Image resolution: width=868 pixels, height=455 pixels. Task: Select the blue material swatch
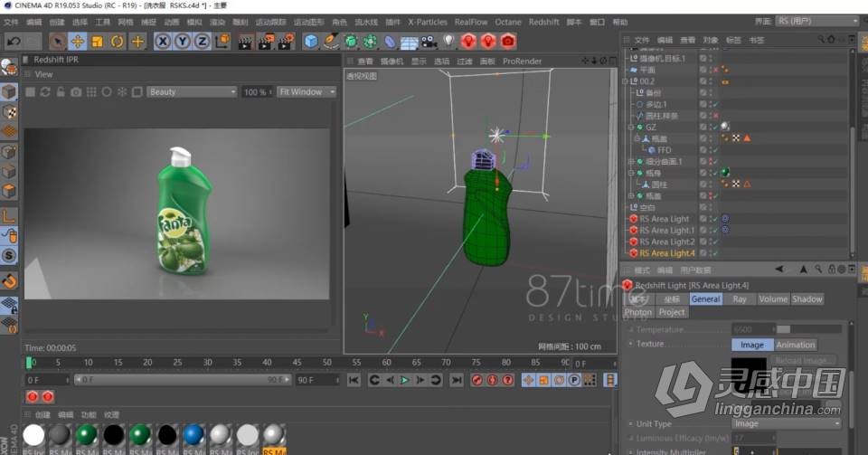tap(193, 435)
